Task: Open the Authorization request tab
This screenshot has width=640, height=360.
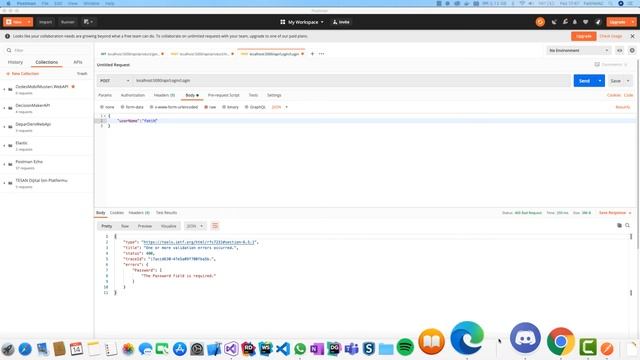Action: pyautogui.click(x=133, y=95)
